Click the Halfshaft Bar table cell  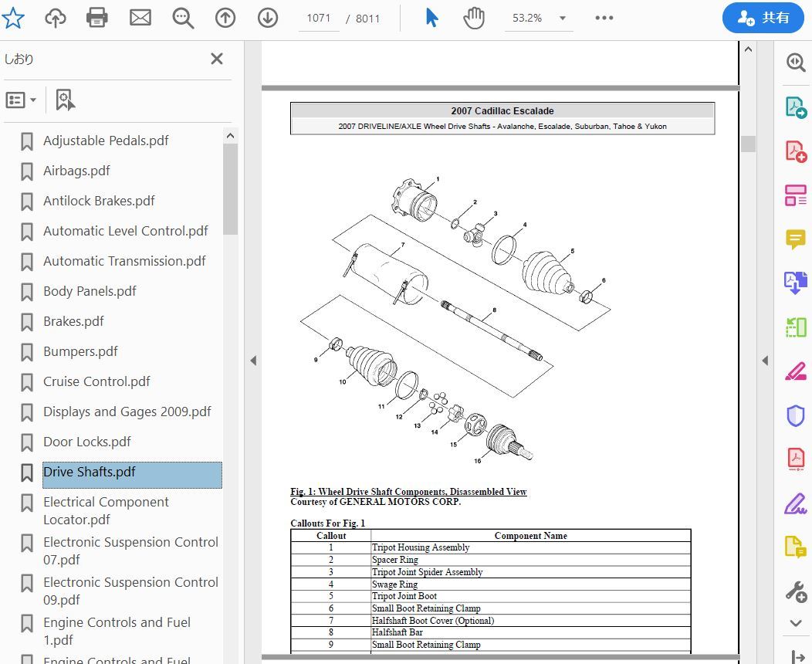click(x=530, y=632)
